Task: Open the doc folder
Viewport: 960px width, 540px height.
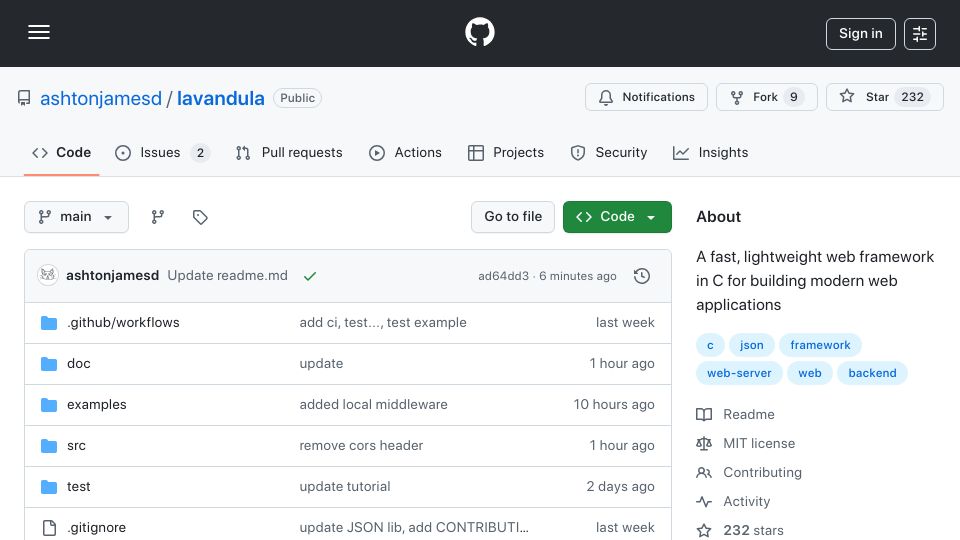Action: (78, 364)
